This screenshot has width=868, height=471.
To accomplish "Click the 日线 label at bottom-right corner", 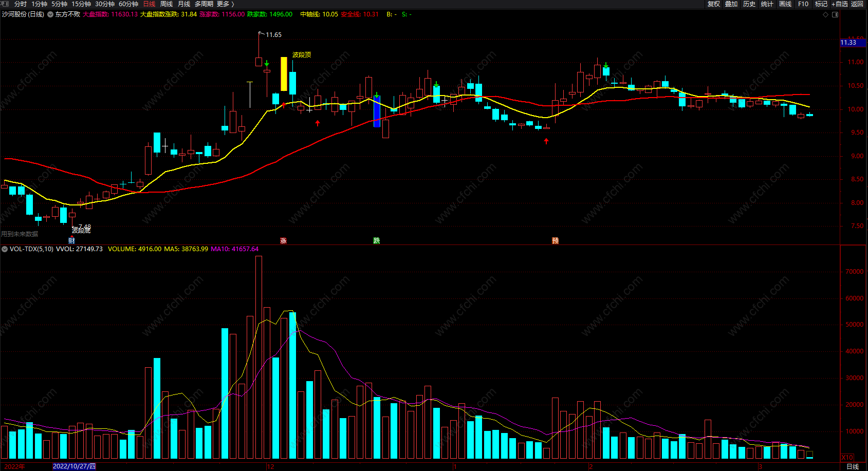I will 853,466.
